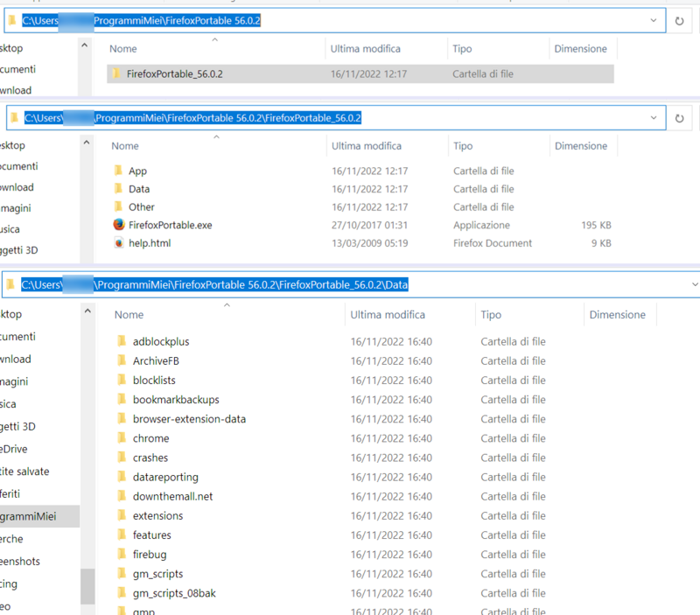
Task: Select Screenshots in Data window sidebar
Action: [x=20, y=561]
